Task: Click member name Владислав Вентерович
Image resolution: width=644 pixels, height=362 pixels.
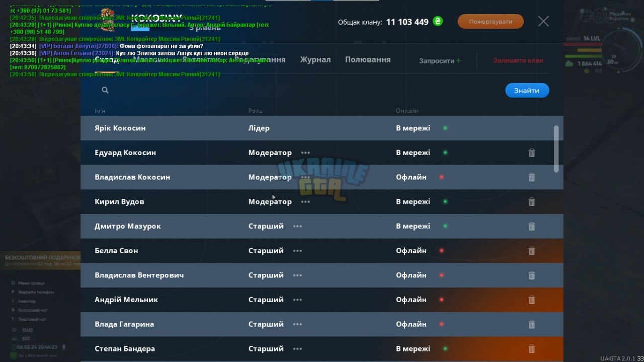Action: tap(139, 275)
